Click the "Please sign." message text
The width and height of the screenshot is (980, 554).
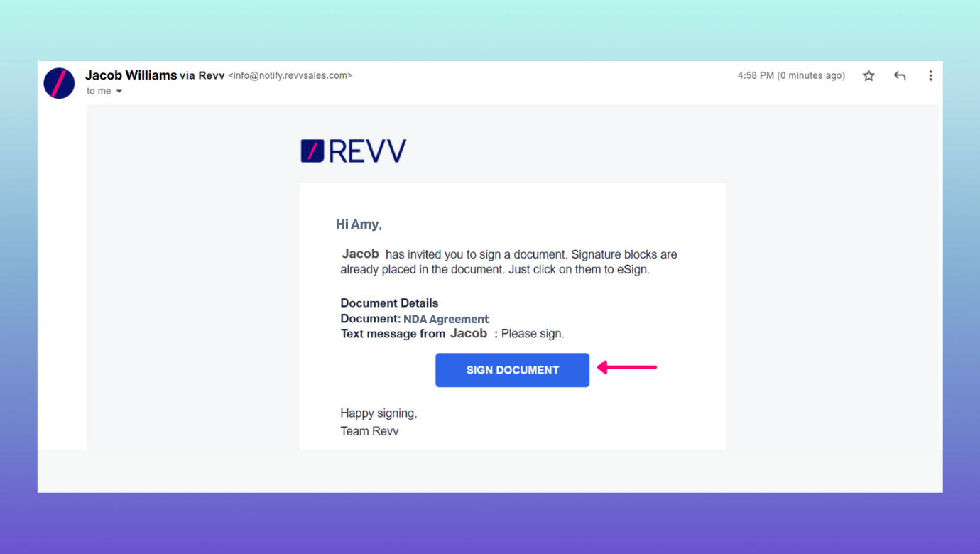(533, 334)
